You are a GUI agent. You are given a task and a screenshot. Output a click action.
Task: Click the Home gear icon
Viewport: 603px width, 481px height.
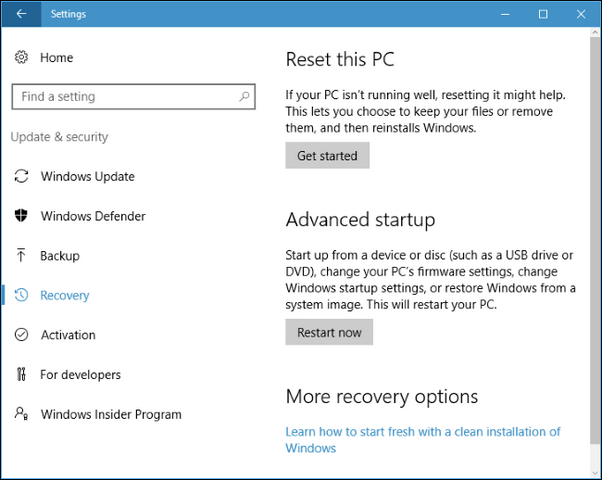click(21, 57)
